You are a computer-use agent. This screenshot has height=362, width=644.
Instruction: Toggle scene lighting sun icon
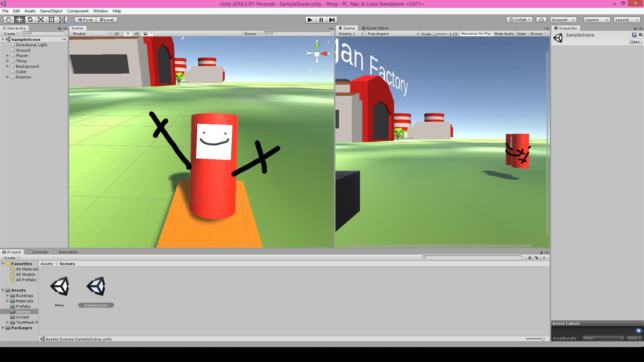tap(128, 34)
